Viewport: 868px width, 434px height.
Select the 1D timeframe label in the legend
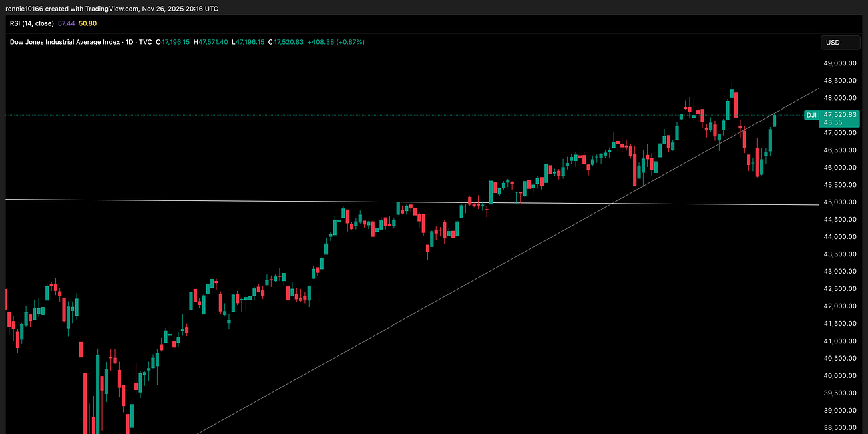coord(130,41)
